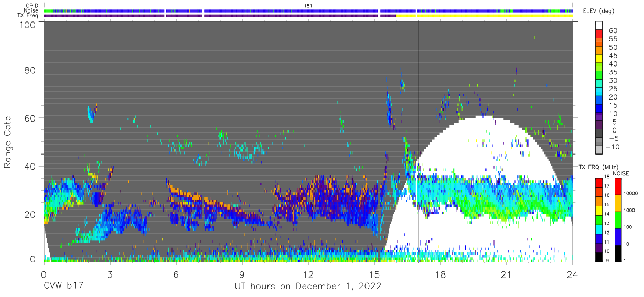Click the Noise row label at top left

pyautogui.click(x=30, y=11)
